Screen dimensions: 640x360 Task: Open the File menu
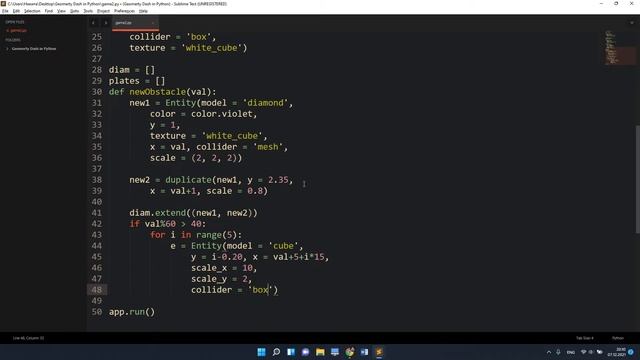point(5,11)
